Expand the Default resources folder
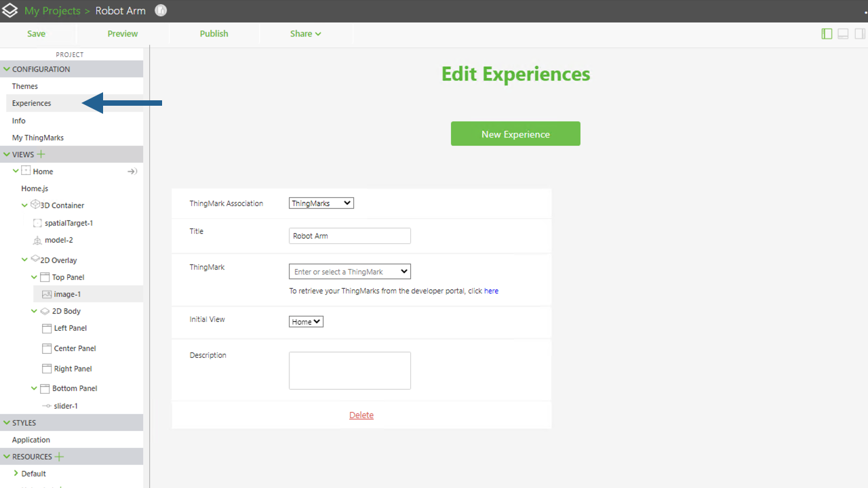 coord(16,473)
